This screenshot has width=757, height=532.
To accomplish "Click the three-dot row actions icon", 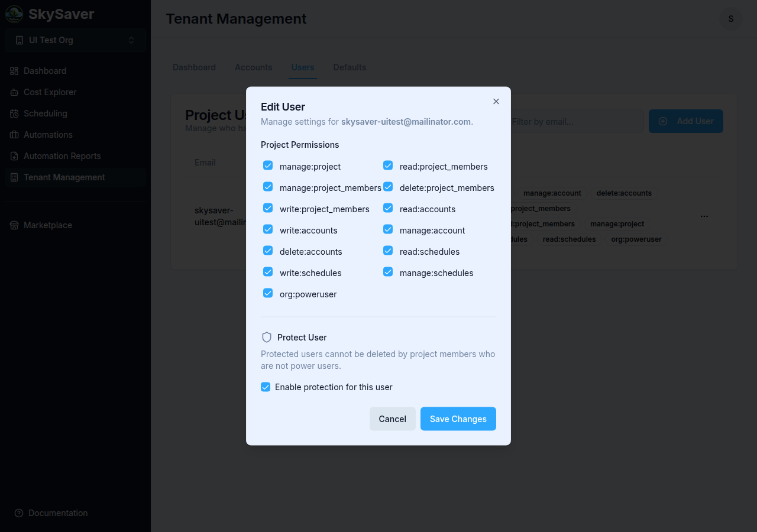I will 704,216.
